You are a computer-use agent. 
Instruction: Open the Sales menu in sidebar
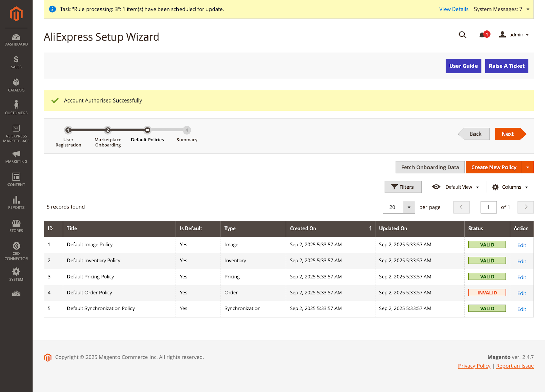[16, 62]
